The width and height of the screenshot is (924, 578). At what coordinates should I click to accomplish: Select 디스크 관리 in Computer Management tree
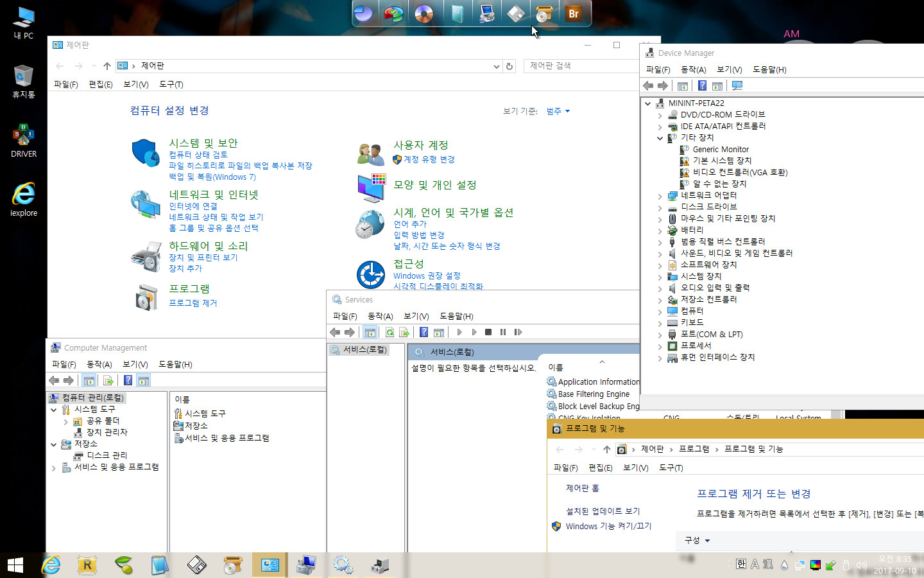[x=107, y=455]
